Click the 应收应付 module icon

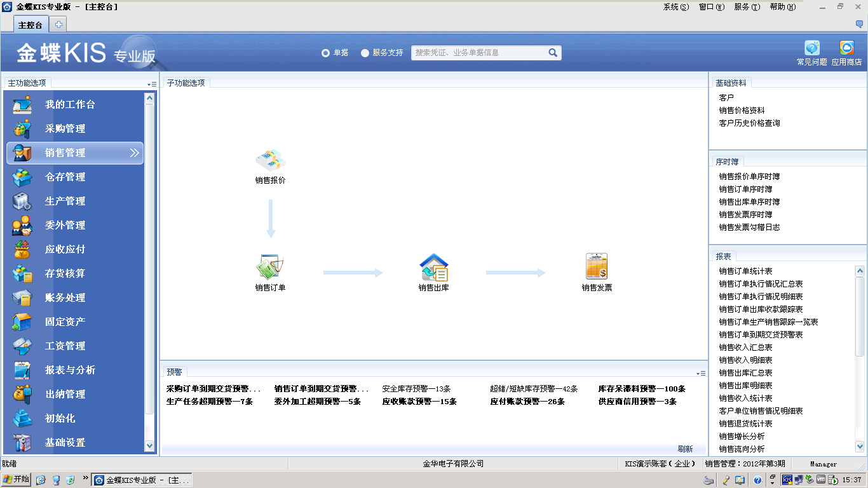click(x=22, y=249)
